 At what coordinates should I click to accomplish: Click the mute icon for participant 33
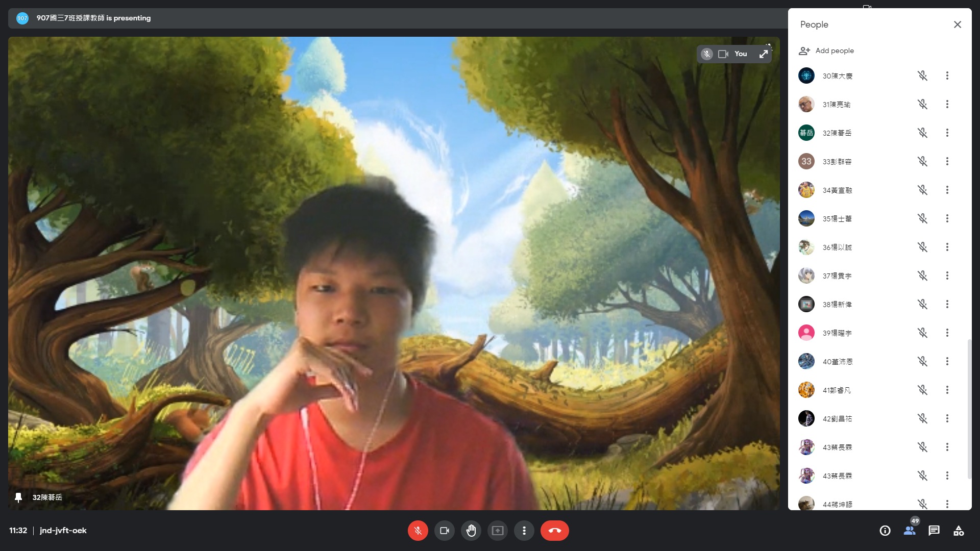[922, 161]
